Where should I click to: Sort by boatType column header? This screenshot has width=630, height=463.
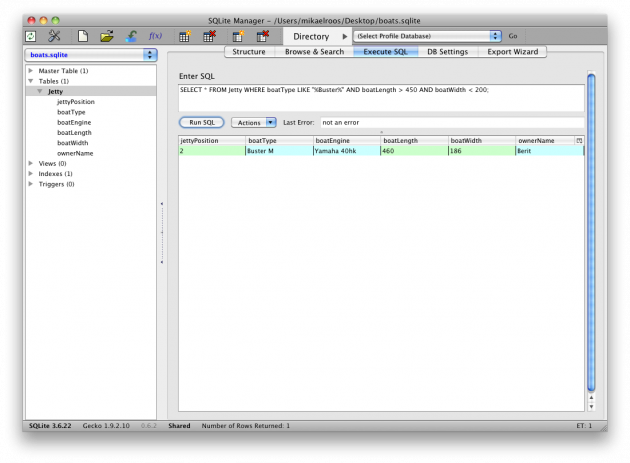pos(280,141)
